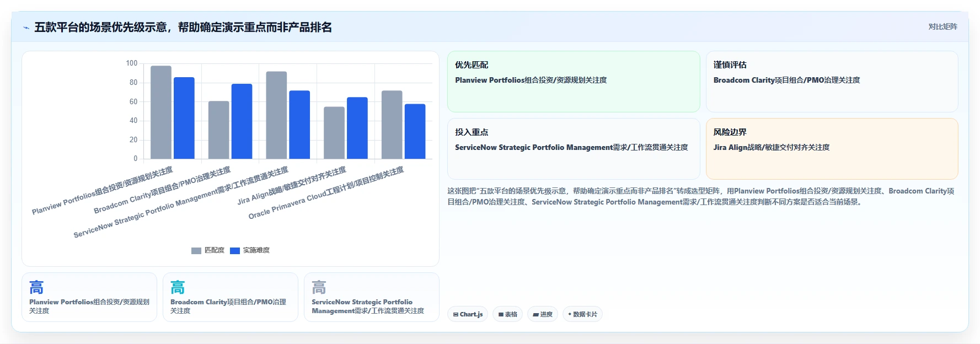Click the 数据卡片 tag
The width and height of the screenshot is (980, 344).
[x=582, y=314]
